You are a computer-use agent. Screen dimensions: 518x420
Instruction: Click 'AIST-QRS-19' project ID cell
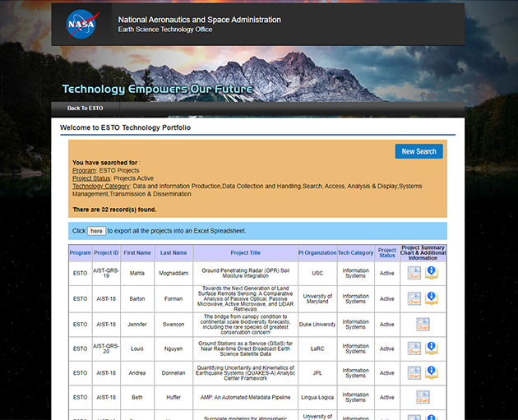pos(106,273)
